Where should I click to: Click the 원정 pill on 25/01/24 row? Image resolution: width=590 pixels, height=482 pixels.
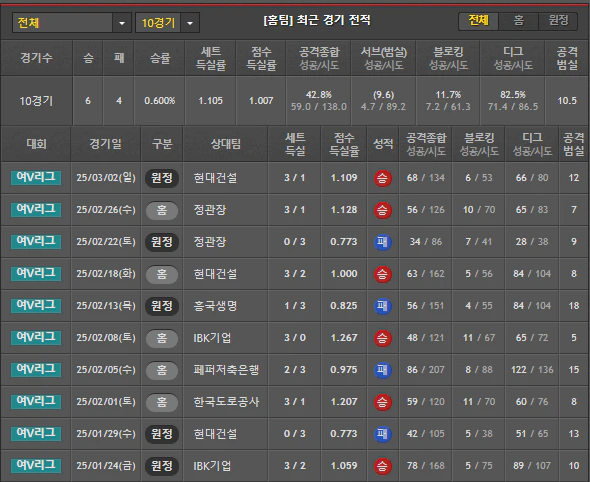(x=162, y=466)
